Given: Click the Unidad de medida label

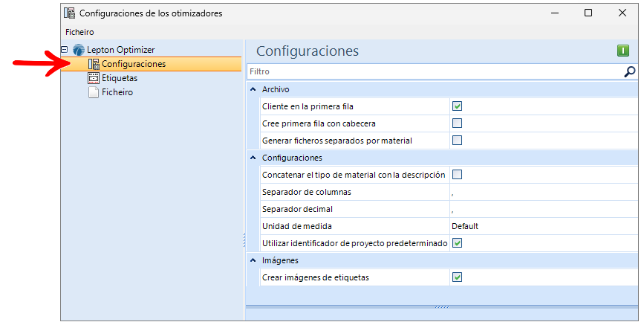Looking at the screenshot, I should pos(297,226).
